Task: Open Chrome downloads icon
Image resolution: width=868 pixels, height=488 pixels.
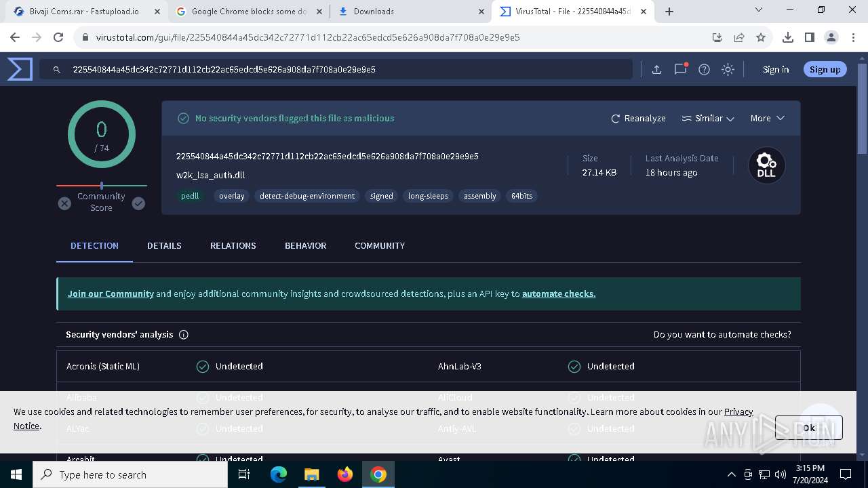Action: point(788,37)
